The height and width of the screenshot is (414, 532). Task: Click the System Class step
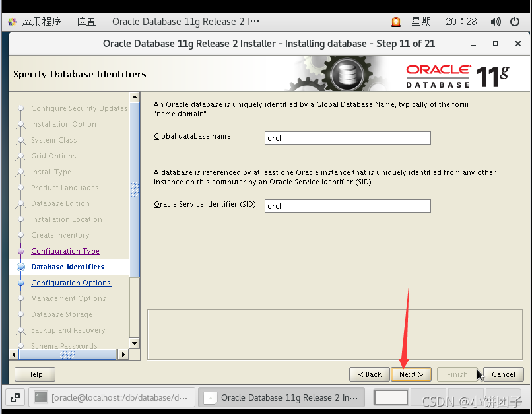pos(54,140)
